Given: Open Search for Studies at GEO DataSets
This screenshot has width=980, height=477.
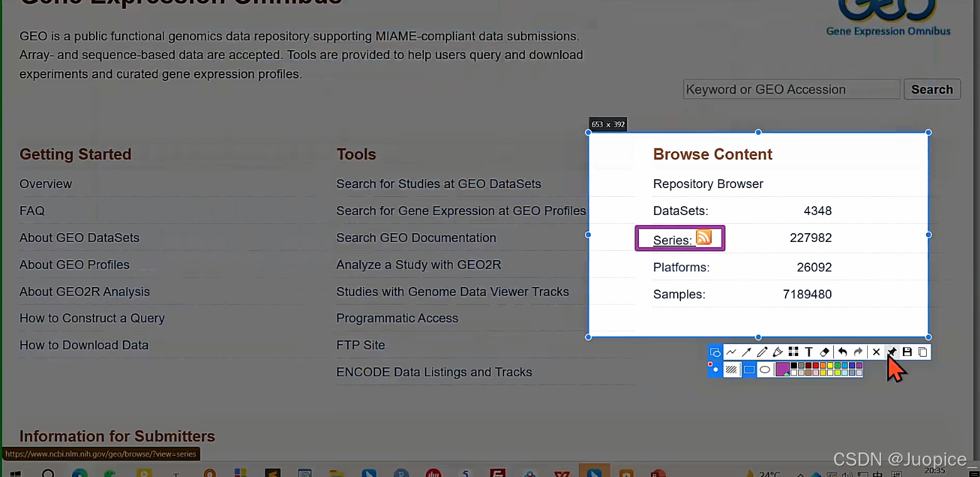Looking at the screenshot, I should [x=439, y=184].
